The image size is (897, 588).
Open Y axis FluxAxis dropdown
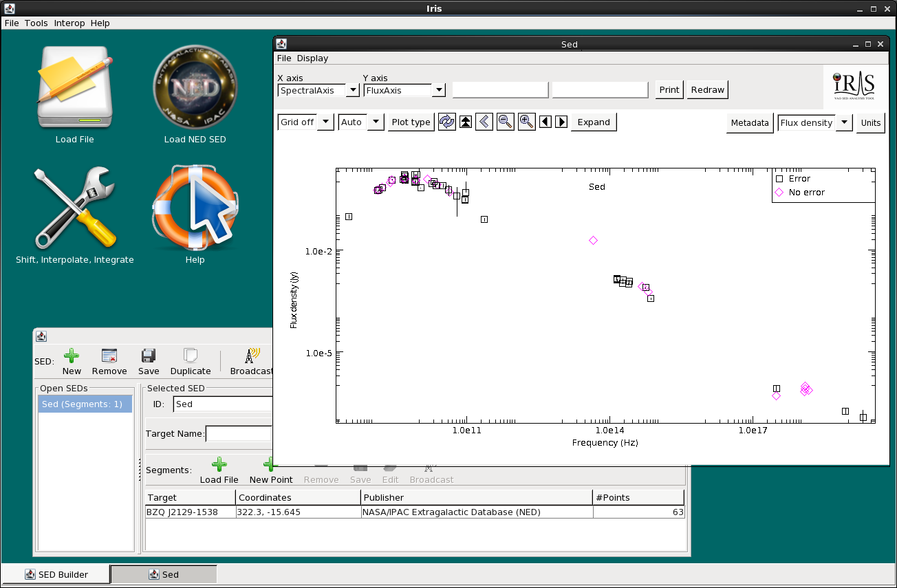point(439,90)
